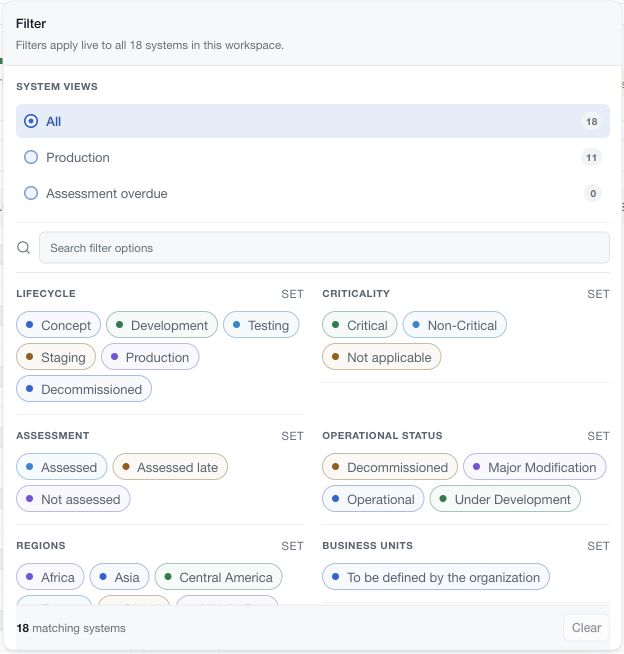The width and height of the screenshot is (624, 654).
Task: Toggle the Non-Critical criticality chip
Action: 455,325
